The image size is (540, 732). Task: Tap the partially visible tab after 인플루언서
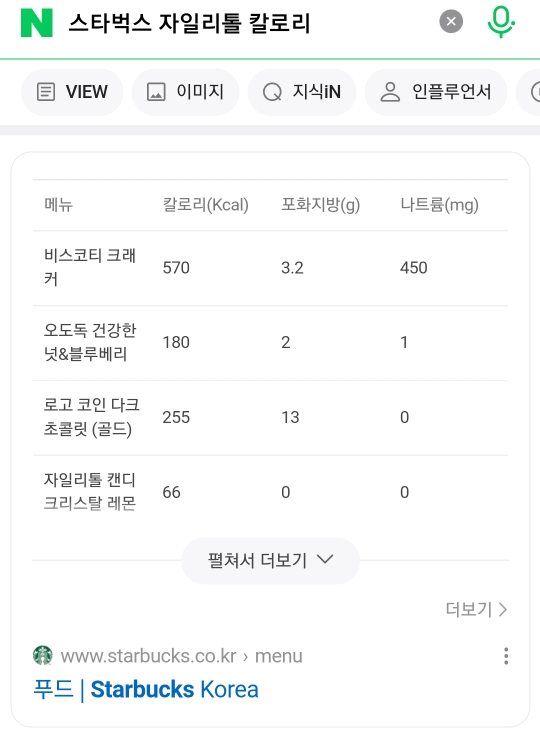pos(528,92)
